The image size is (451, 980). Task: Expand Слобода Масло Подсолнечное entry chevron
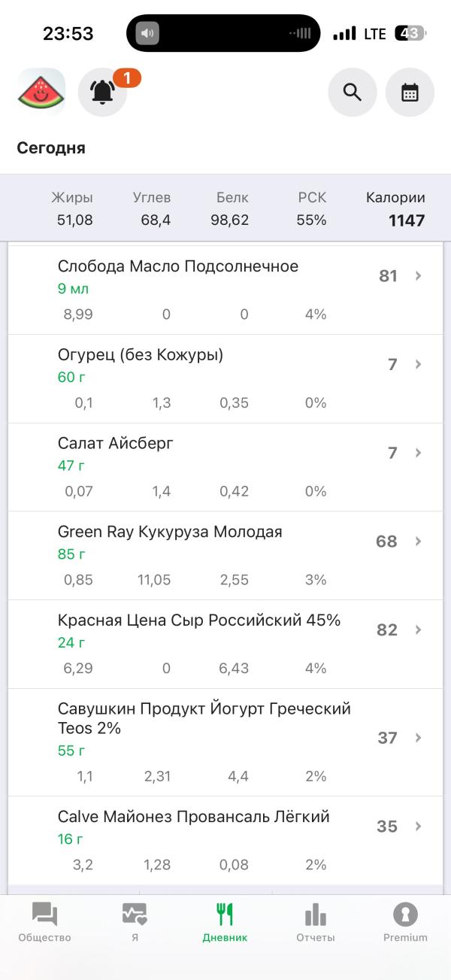[x=419, y=276]
